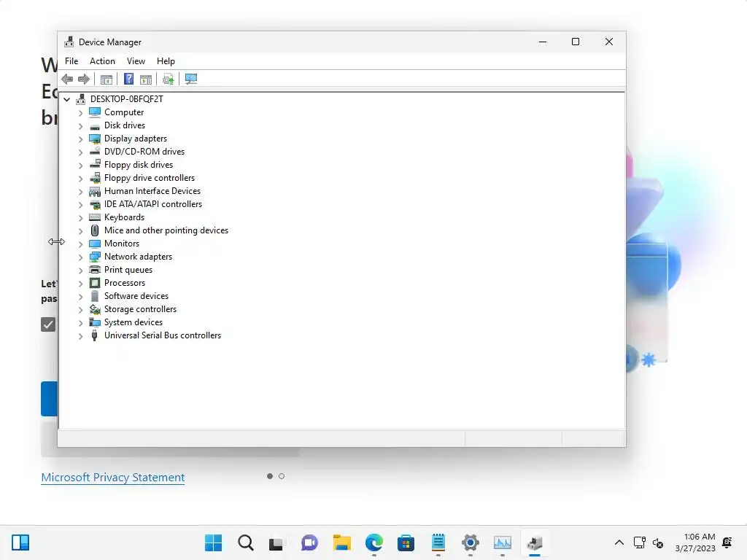Open the Action menu
747x560 pixels.
coord(102,61)
